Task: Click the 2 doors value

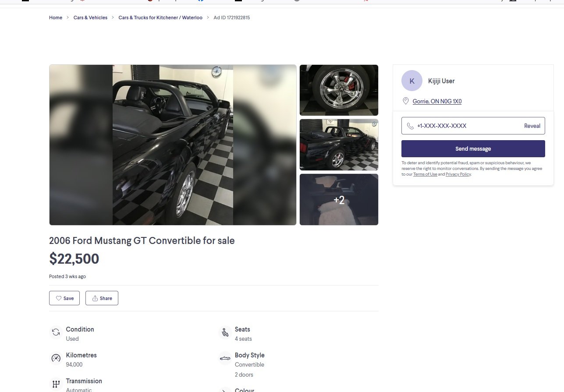Action: [244, 374]
